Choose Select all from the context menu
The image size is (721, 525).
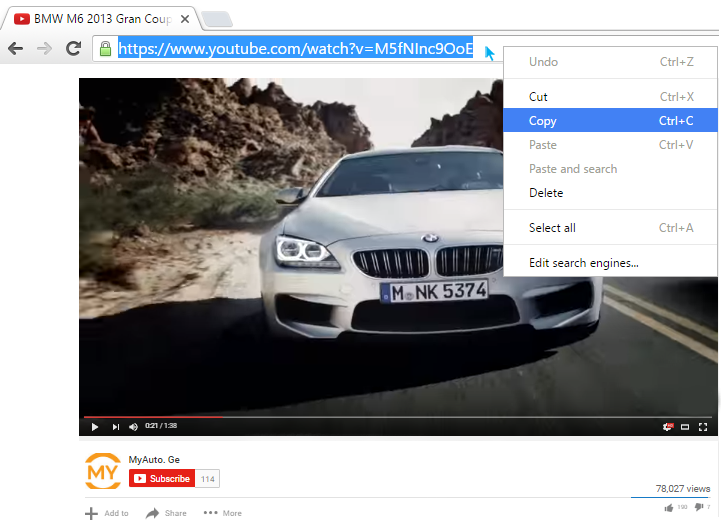click(x=610, y=228)
